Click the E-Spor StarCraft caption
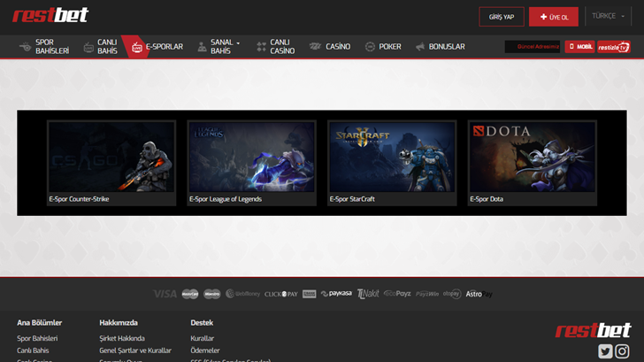Image resolution: width=644 pixels, height=362 pixels. coord(352,199)
